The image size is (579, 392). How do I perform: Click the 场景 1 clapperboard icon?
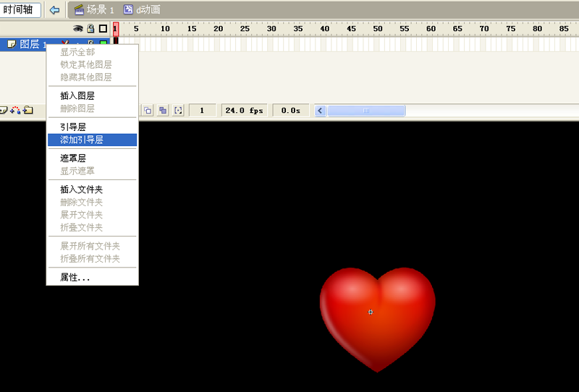click(x=79, y=10)
